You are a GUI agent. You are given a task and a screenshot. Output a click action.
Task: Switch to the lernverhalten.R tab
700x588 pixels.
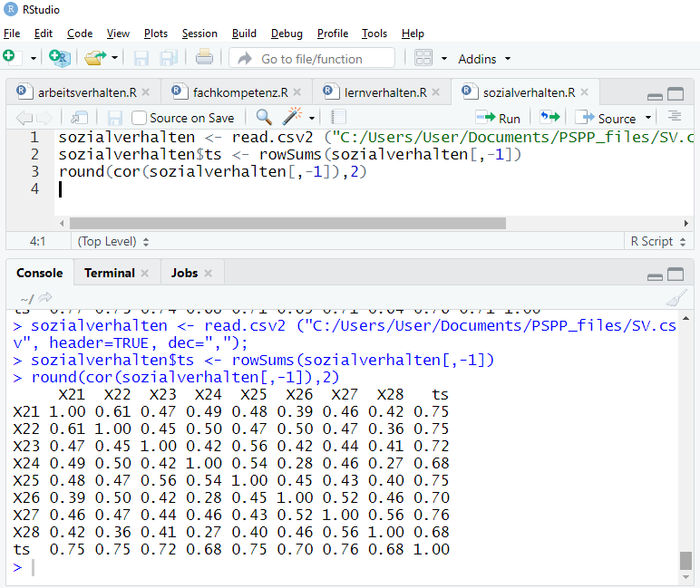point(385,92)
